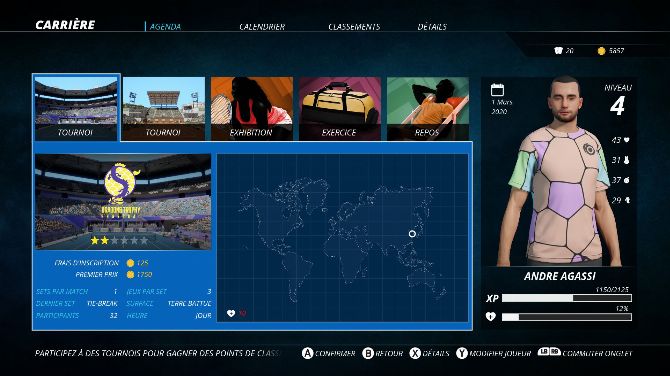The height and width of the screenshot is (376, 670).
Task: Click the heart energy icon beside fatigue bar
Action: tap(491, 317)
